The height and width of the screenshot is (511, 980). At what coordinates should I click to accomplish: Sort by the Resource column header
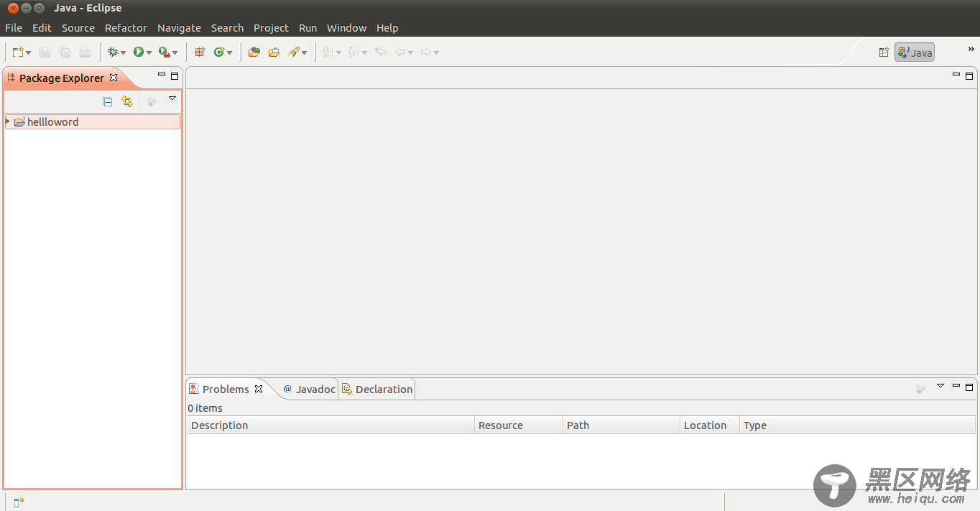pyautogui.click(x=519, y=425)
